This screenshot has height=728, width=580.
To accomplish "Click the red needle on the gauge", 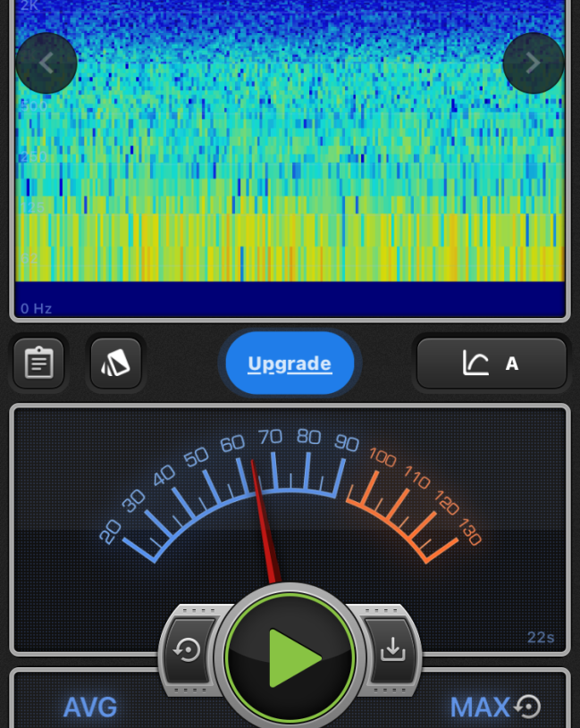I will point(264,518).
